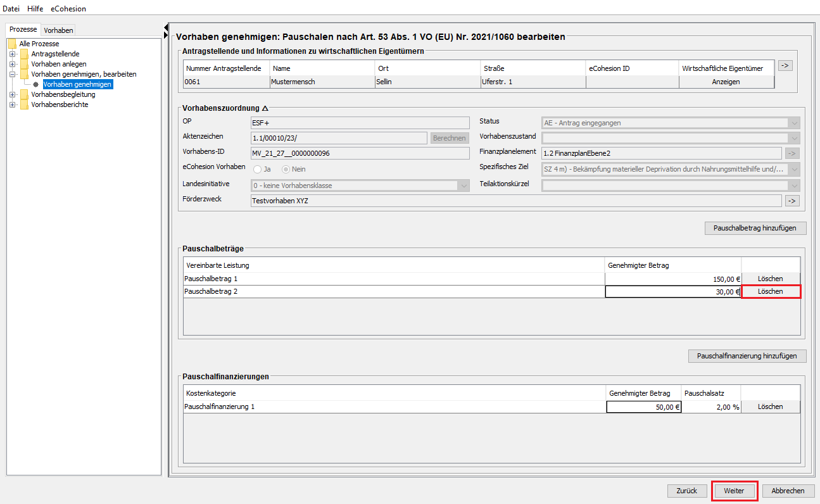Select the Ja radio for eCohesion Vorhaben
Screen dimensions: 820x504
click(258, 169)
